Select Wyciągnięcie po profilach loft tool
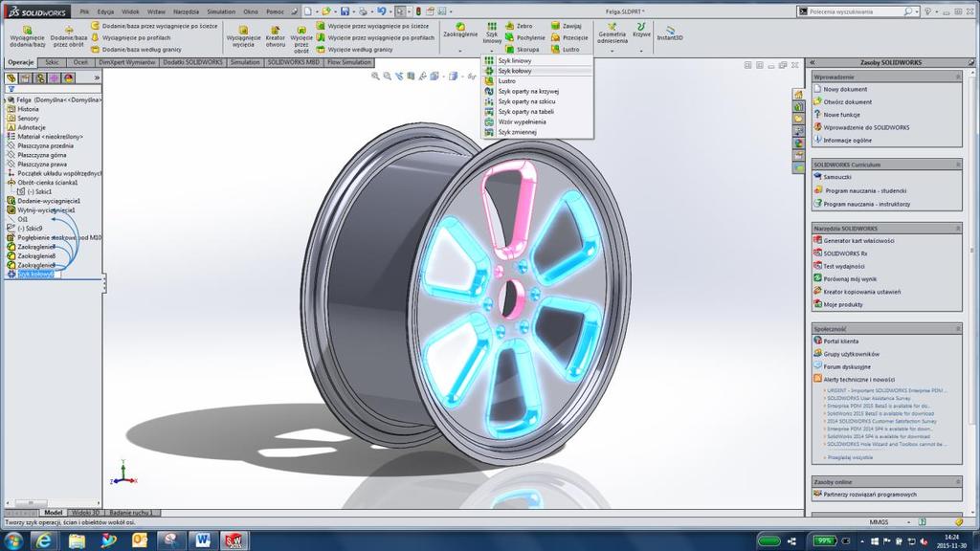 (131, 37)
